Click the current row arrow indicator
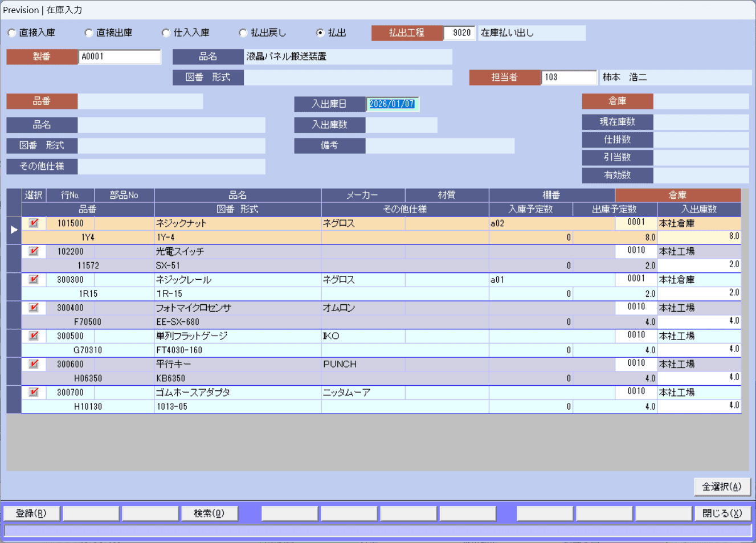Viewport: 756px width, 543px height. 14,230
